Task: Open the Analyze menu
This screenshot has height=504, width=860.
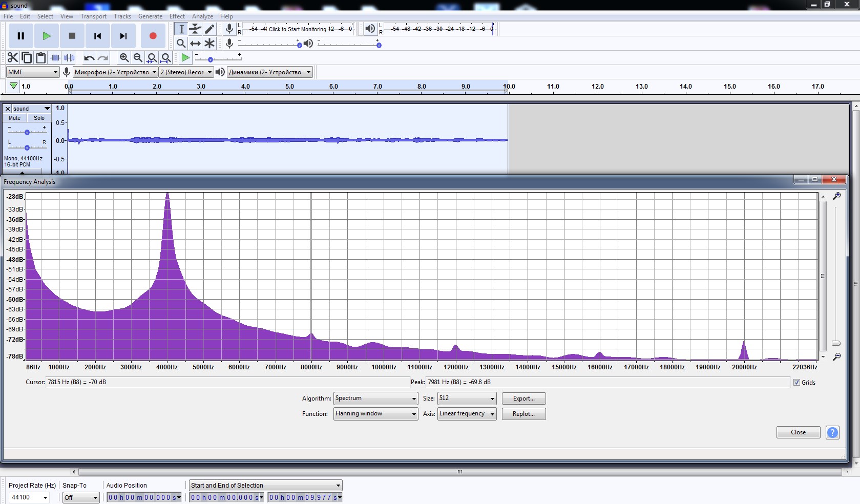Action: [x=202, y=16]
